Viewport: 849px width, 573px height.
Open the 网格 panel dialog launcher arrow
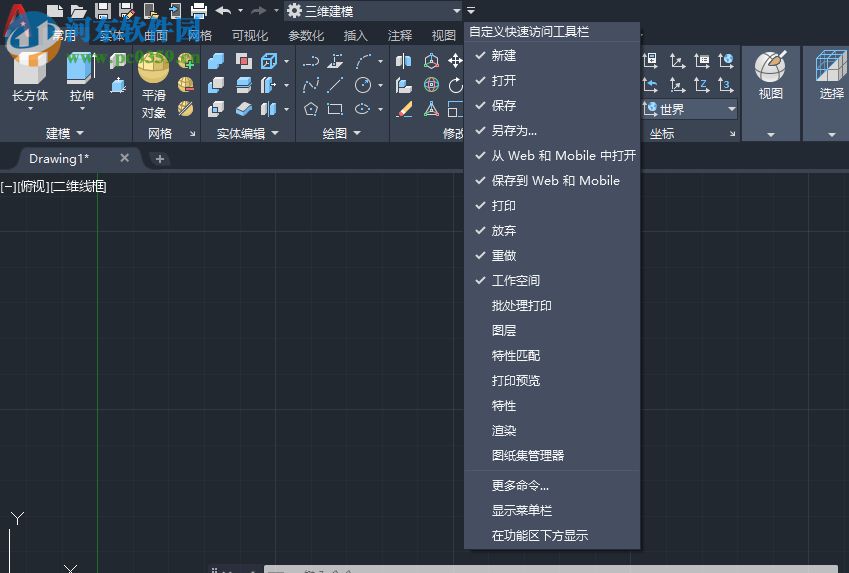[x=192, y=133]
